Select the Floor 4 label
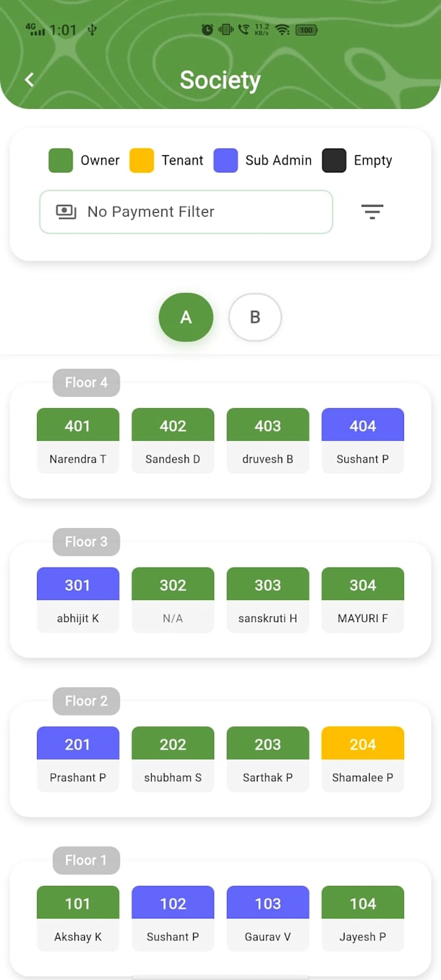 pyautogui.click(x=86, y=383)
